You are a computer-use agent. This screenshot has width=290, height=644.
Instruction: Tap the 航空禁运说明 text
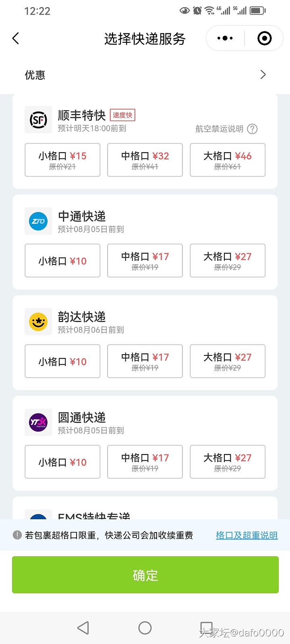coord(219,129)
